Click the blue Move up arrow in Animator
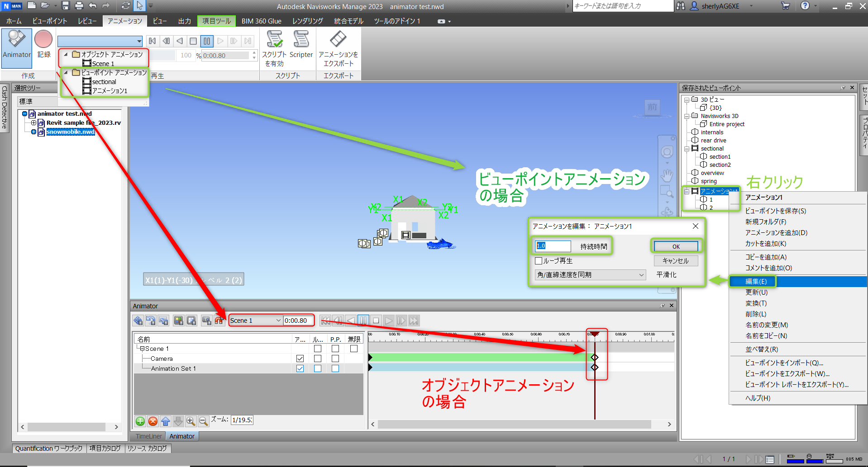 coord(166,421)
